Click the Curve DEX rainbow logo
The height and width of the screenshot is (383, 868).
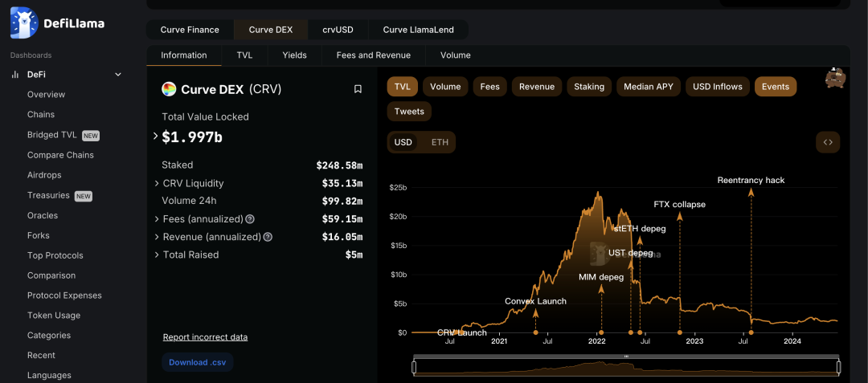169,89
